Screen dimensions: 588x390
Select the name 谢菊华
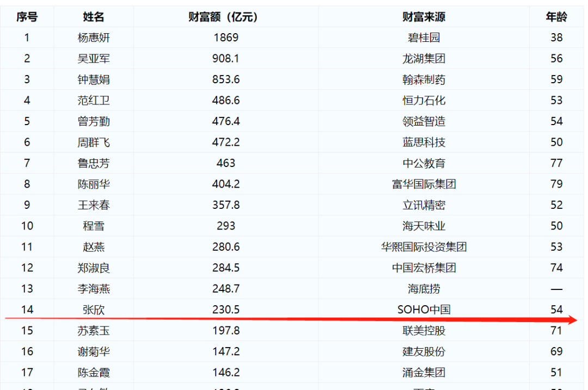pos(94,352)
